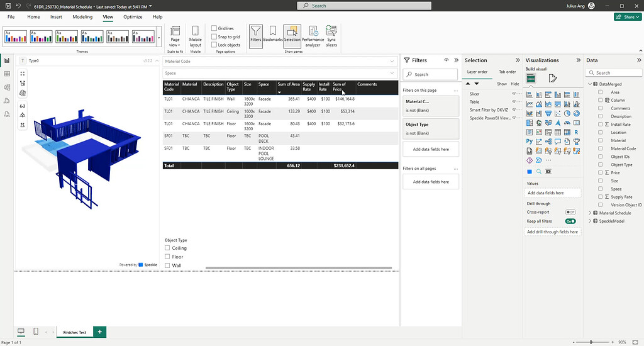Expand the SpeckleModel table

click(x=590, y=221)
